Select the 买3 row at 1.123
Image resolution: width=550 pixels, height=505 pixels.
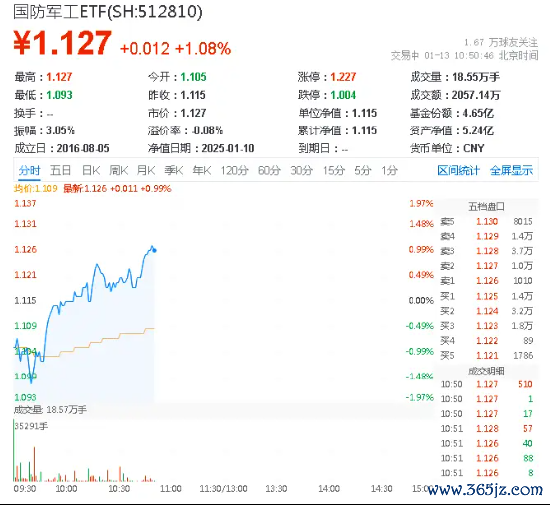click(487, 326)
